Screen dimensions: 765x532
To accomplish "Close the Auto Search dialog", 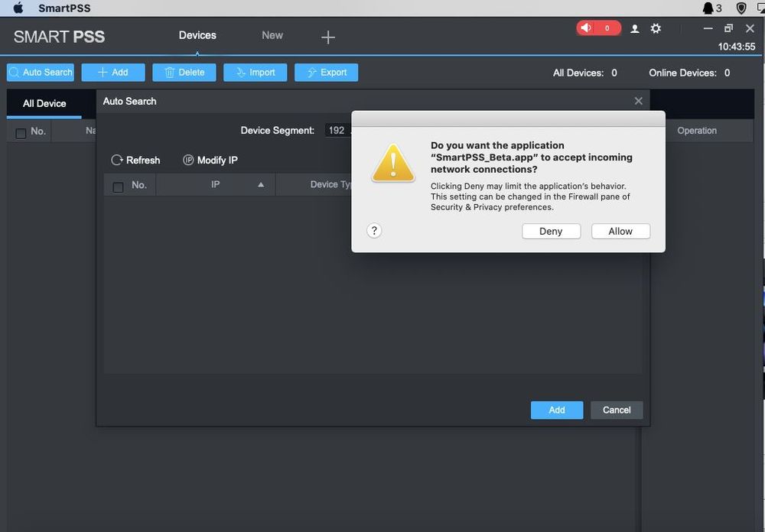I will point(638,101).
